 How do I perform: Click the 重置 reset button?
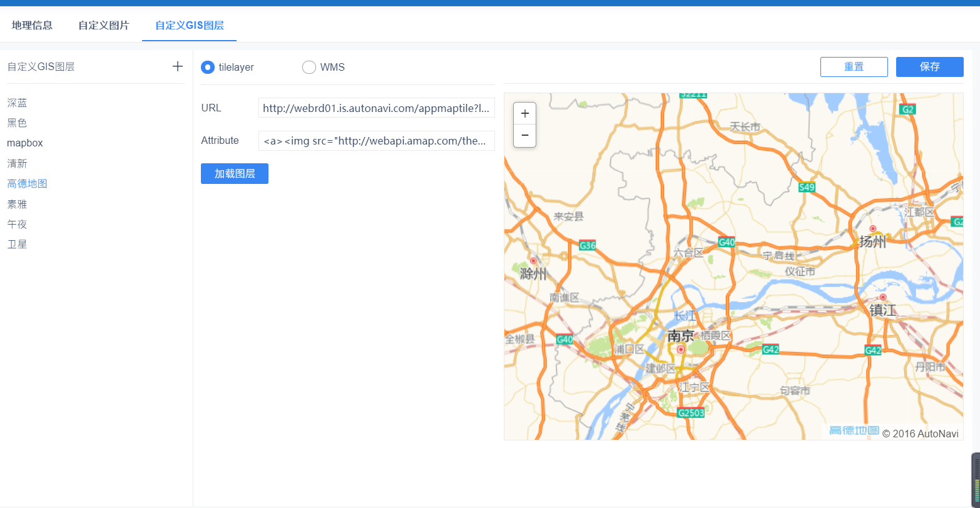(x=854, y=67)
